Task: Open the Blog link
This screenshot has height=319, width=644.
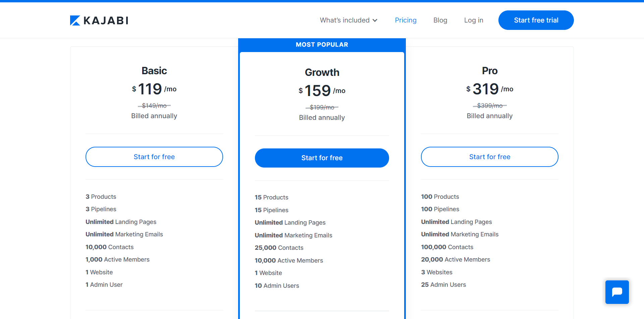Action: [440, 20]
